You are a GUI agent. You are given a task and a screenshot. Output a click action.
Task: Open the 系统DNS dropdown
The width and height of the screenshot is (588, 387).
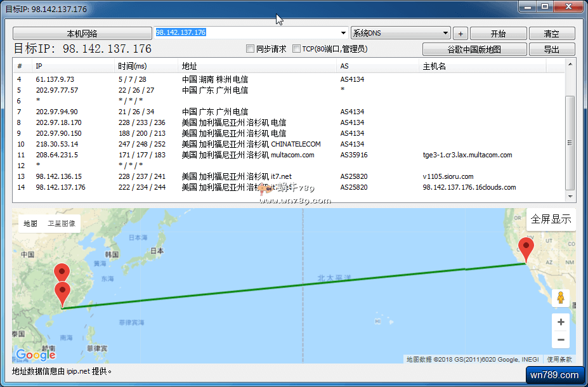[400, 33]
